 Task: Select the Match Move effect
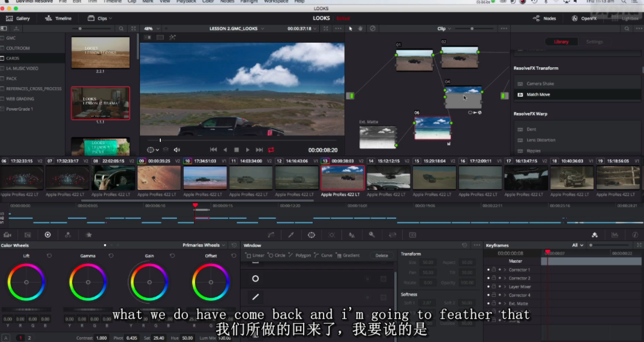pyautogui.click(x=538, y=94)
